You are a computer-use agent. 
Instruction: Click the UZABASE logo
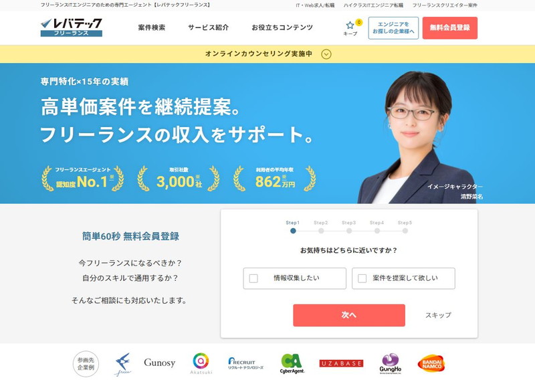coord(341,363)
